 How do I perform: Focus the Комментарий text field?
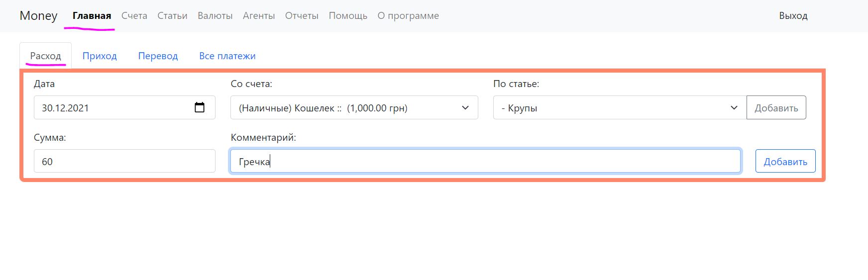click(485, 162)
